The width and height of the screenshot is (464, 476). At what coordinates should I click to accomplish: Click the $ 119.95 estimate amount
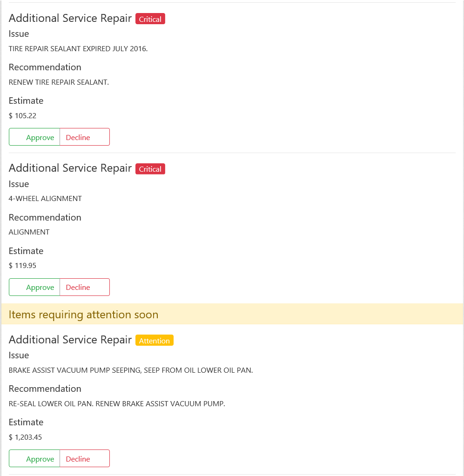pos(22,266)
